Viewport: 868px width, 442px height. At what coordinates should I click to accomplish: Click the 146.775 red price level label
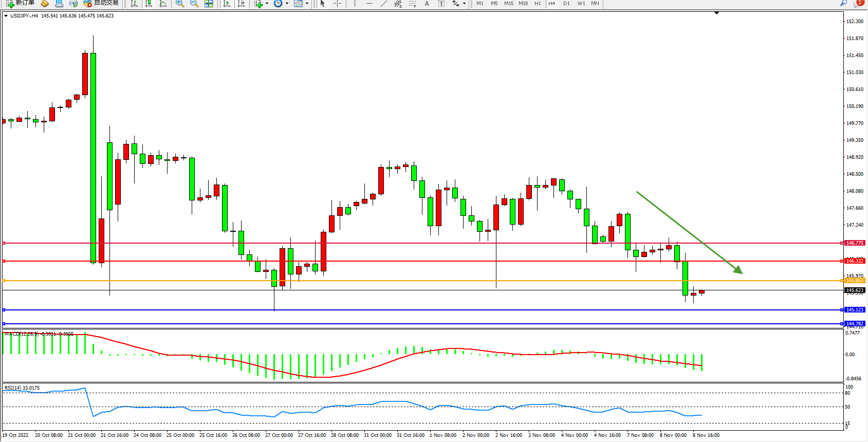855,243
